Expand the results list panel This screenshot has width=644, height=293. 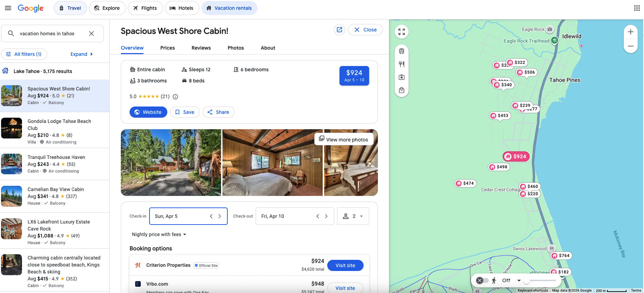[x=82, y=54]
